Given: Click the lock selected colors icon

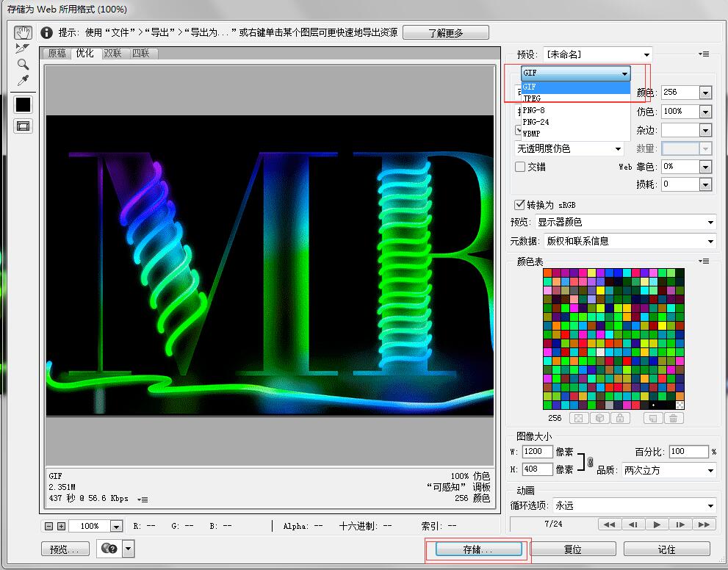Looking at the screenshot, I should tap(620, 418).
